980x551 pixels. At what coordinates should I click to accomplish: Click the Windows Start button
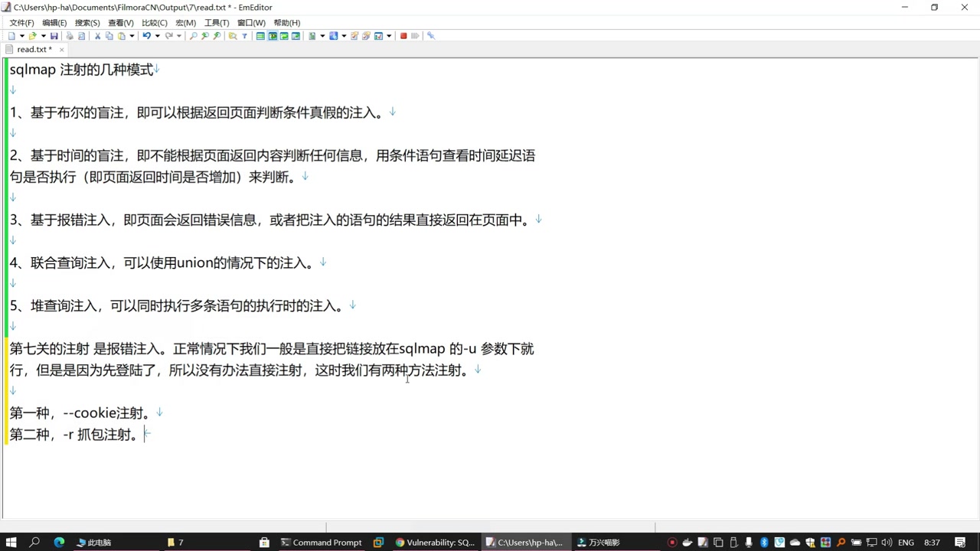tap(11, 542)
